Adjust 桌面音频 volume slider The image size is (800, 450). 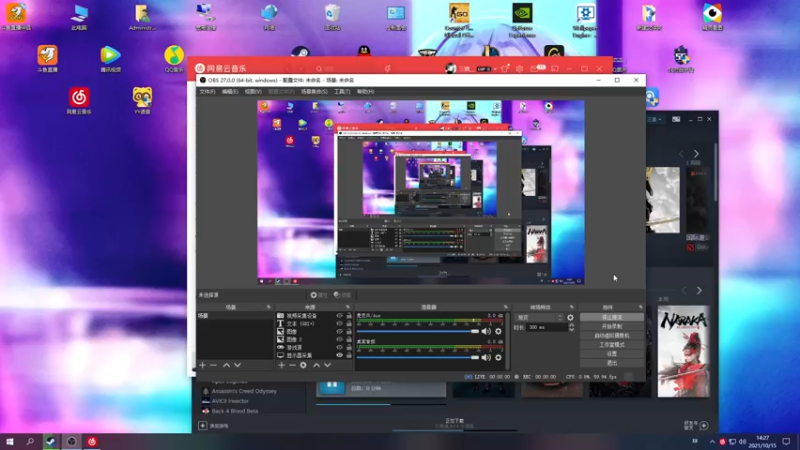(x=418, y=358)
